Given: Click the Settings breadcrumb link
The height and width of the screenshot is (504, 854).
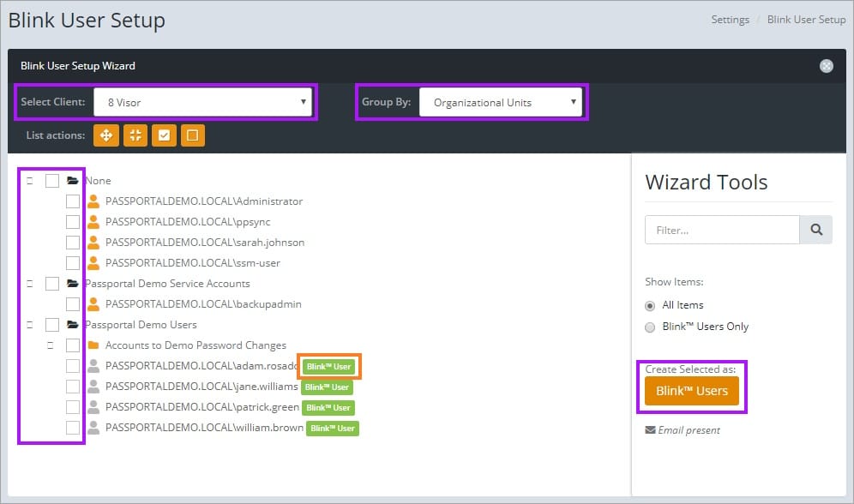Looking at the screenshot, I should point(730,20).
